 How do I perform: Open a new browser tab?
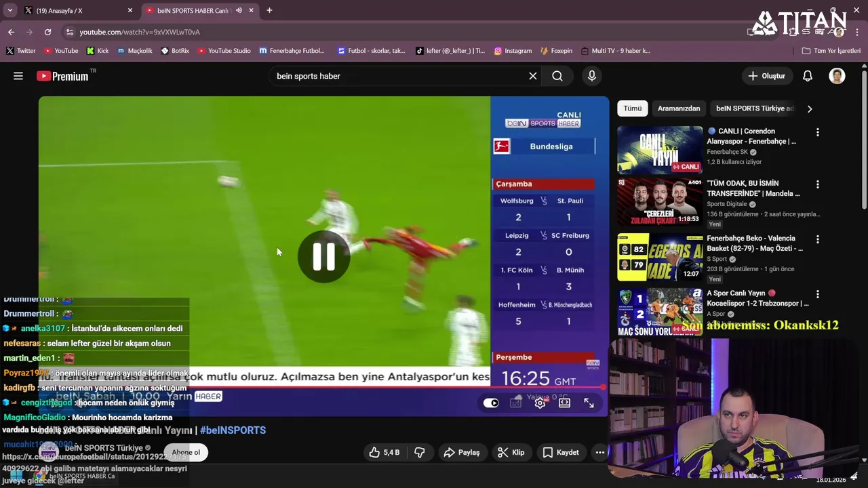click(269, 10)
